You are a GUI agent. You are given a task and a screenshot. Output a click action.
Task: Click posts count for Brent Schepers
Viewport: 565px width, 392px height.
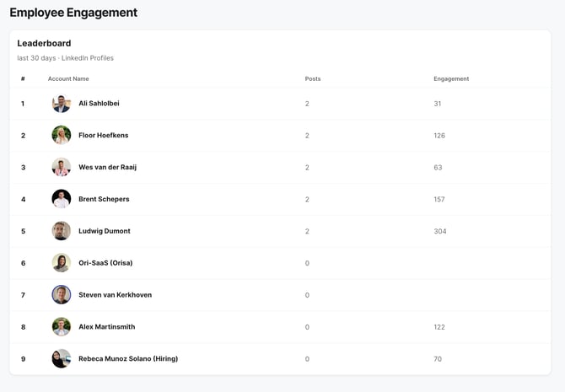point(307,199)
